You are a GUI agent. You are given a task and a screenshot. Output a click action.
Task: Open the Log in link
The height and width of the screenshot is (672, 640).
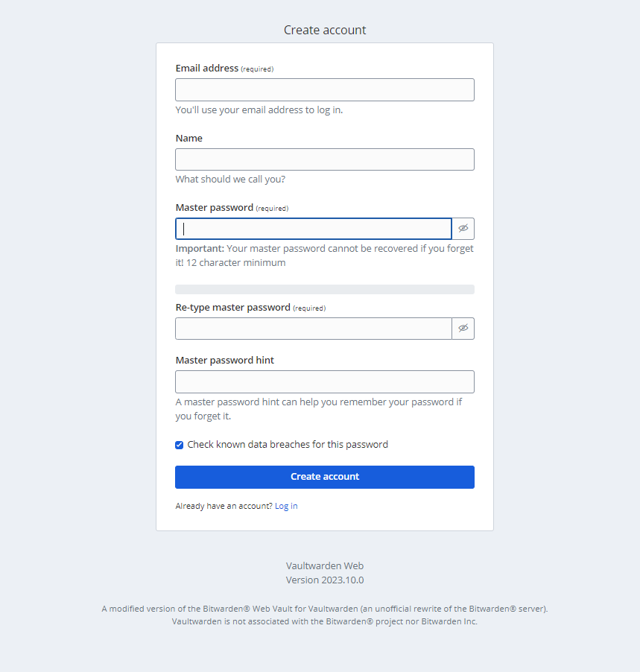click(286, 506)
